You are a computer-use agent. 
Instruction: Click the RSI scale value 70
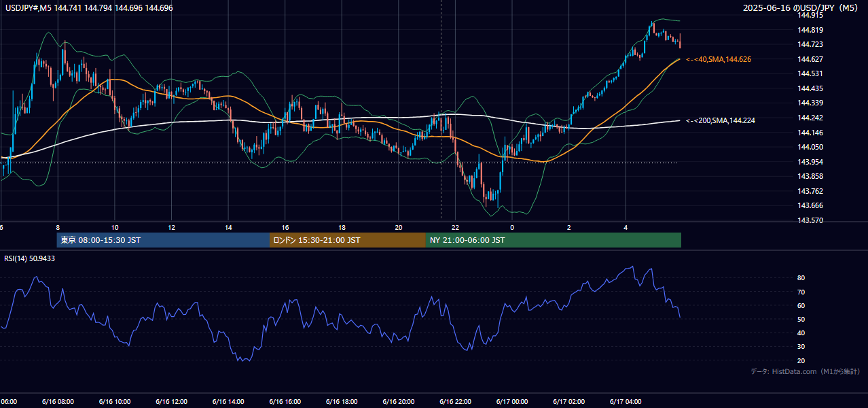[x=801, y=292]
